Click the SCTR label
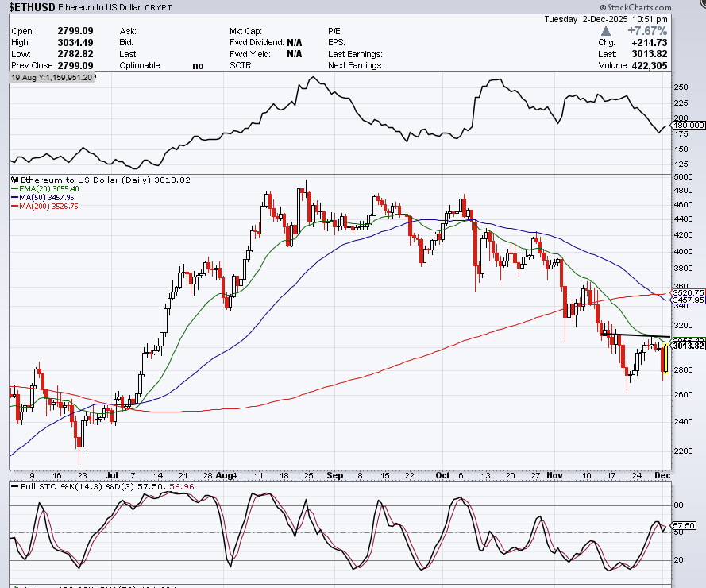The height and width of the screenshot is (588, 706). (x=241, y=65)
